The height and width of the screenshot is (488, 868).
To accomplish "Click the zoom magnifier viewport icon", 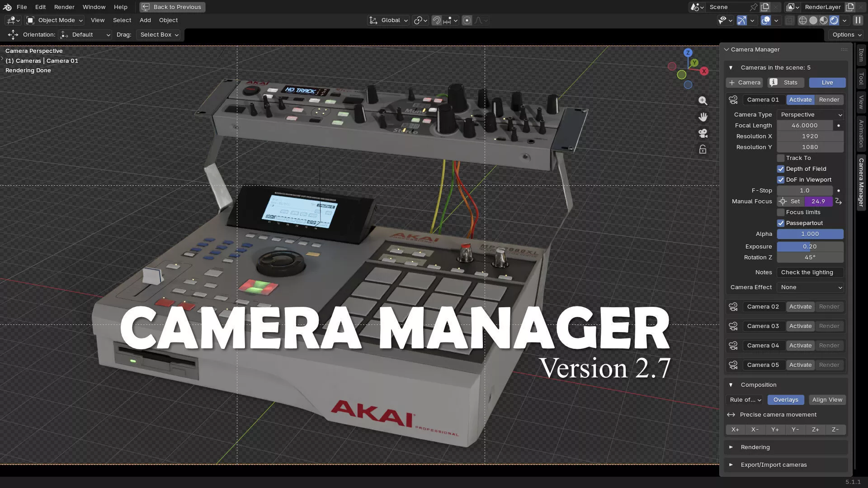I will [x=703, y=101].
